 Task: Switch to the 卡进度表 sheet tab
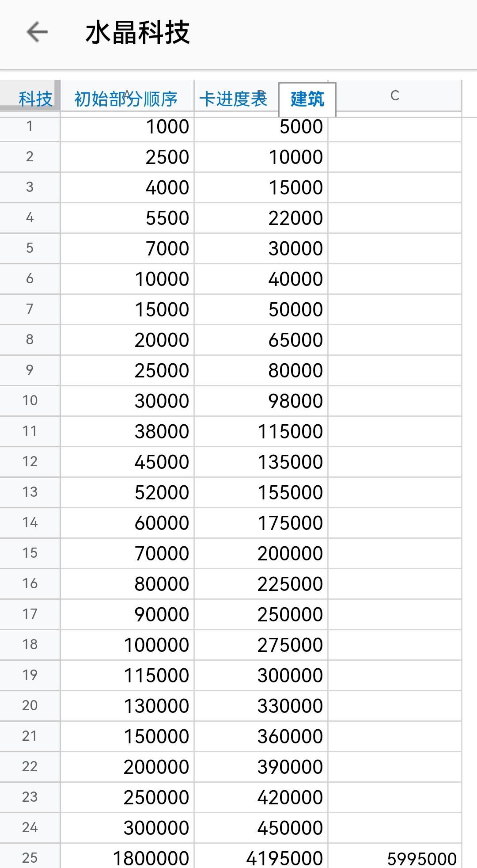[233, 99]
